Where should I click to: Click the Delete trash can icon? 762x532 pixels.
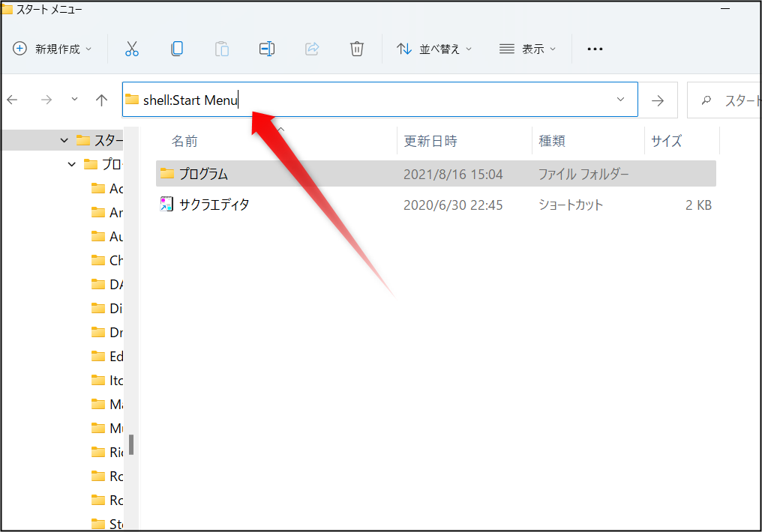point(357,49)
